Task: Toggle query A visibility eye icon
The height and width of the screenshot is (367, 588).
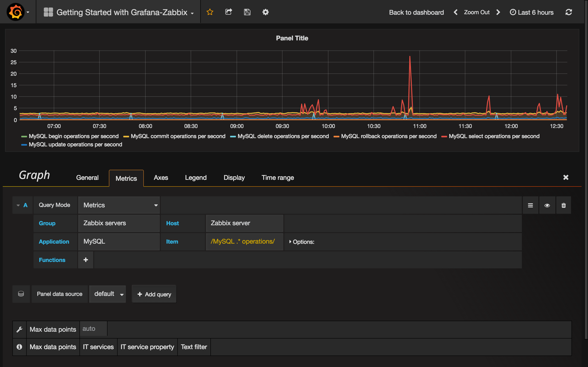Action: [x=547, y=205]
